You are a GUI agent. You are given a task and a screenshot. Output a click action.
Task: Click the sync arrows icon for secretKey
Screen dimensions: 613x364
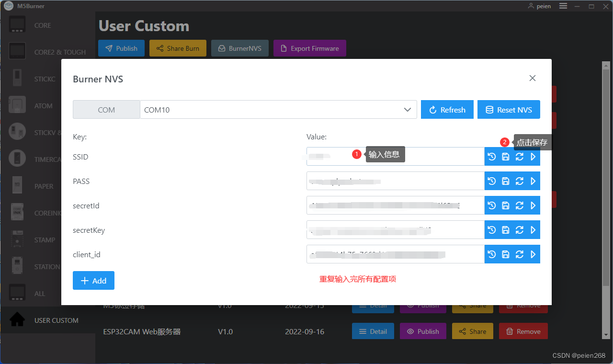tap(519, 230)
